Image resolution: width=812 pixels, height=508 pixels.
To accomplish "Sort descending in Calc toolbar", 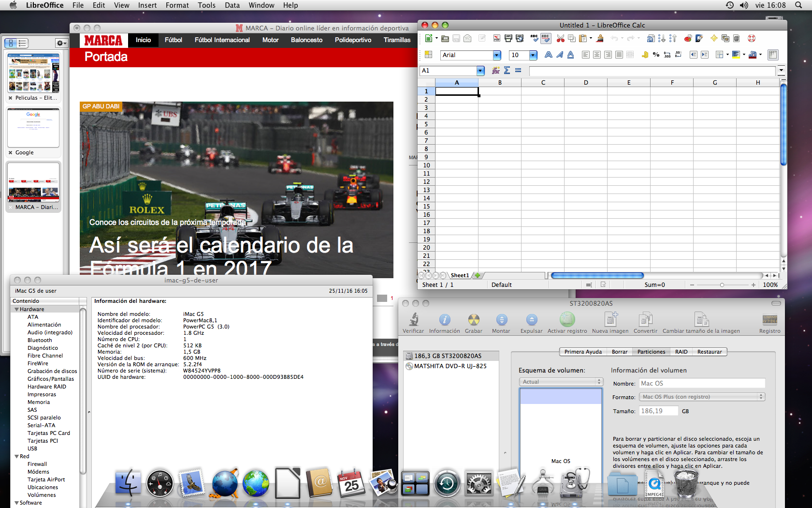I will (x=673, y=38).
